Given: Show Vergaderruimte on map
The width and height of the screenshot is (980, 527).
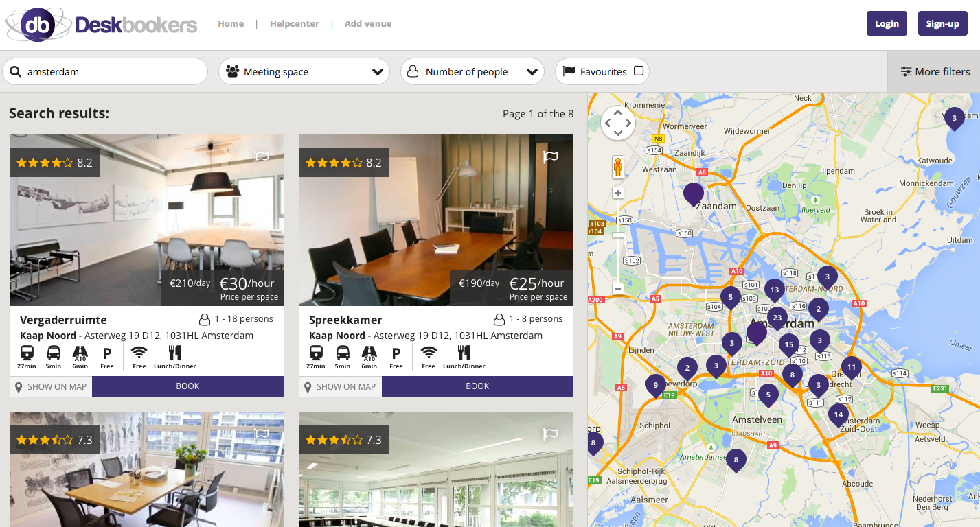Looking at the screenshot, I should (x=51, y=386).
